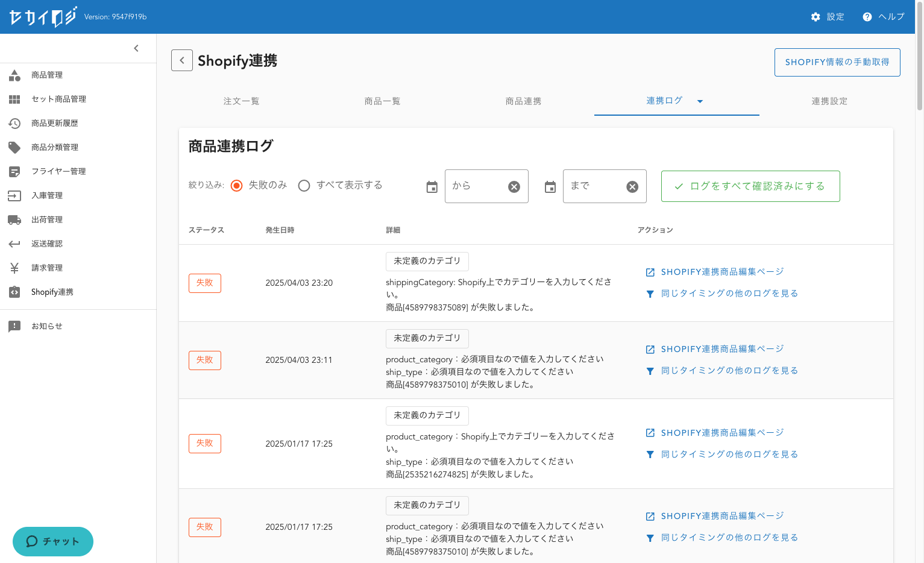Open the first SHOPIFY連携商品編集ページ link
Viewport: 924px width, 563px height.
tap(722, 272)
